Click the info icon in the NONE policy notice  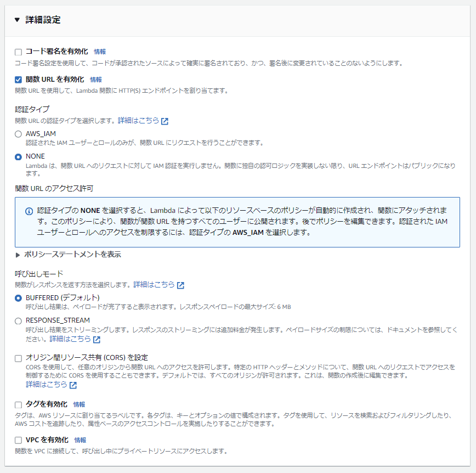[x=29, y=211]
